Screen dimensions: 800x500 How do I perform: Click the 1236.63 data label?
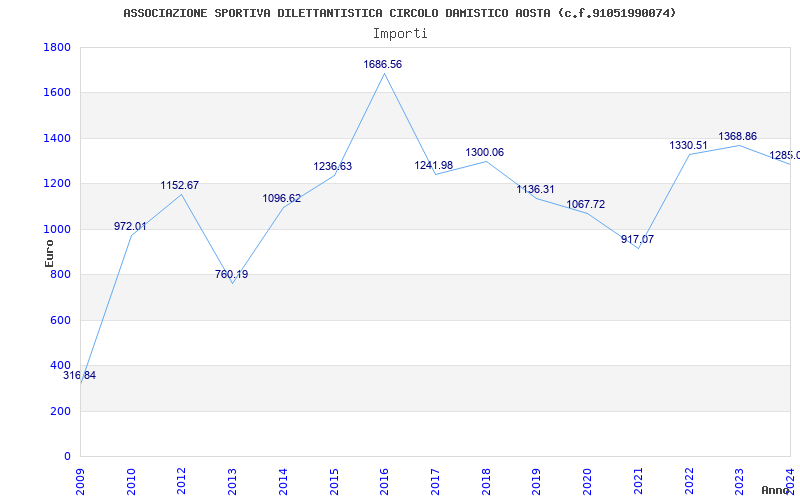coord(333,166)
